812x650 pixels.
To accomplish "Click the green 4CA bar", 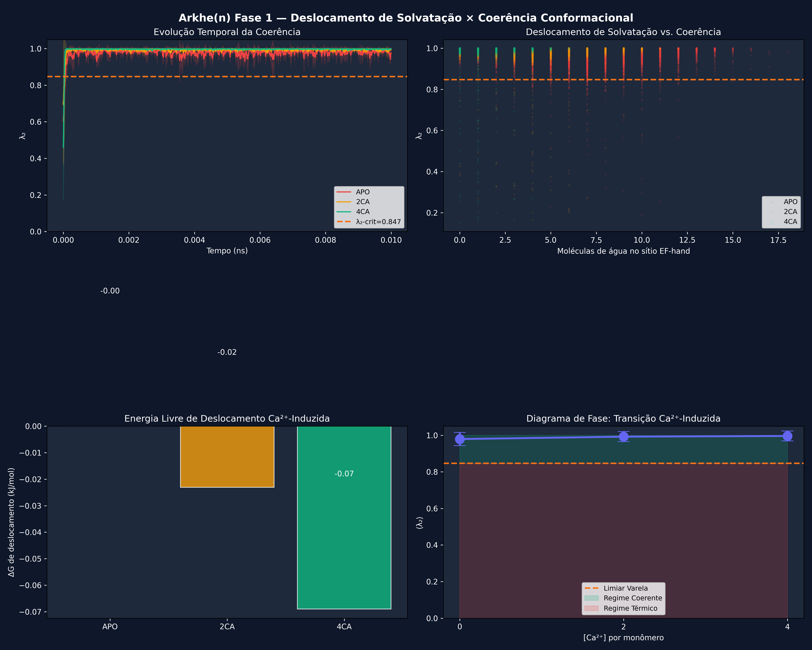I will pos(344,528).
